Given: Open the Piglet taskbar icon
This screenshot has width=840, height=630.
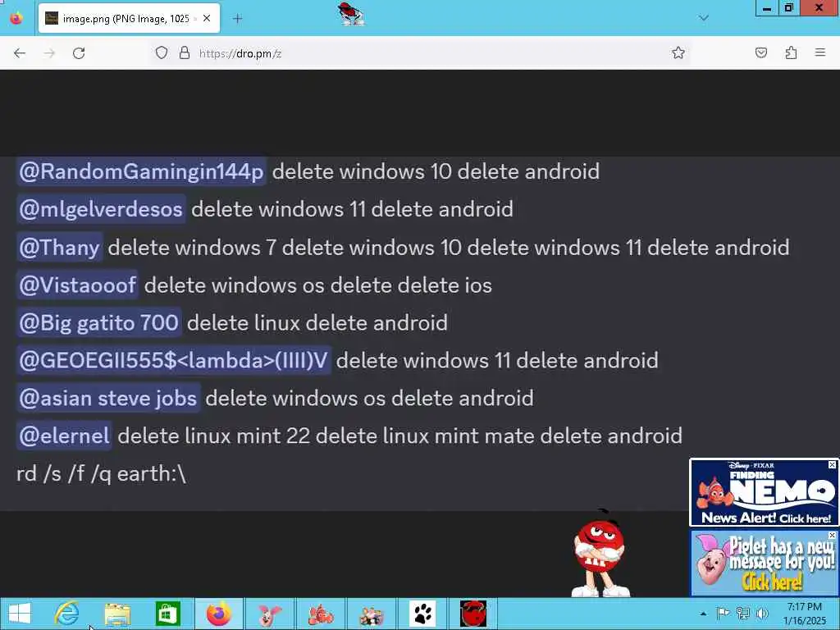Looking at the screenshot, I should (x=269, y=614).
